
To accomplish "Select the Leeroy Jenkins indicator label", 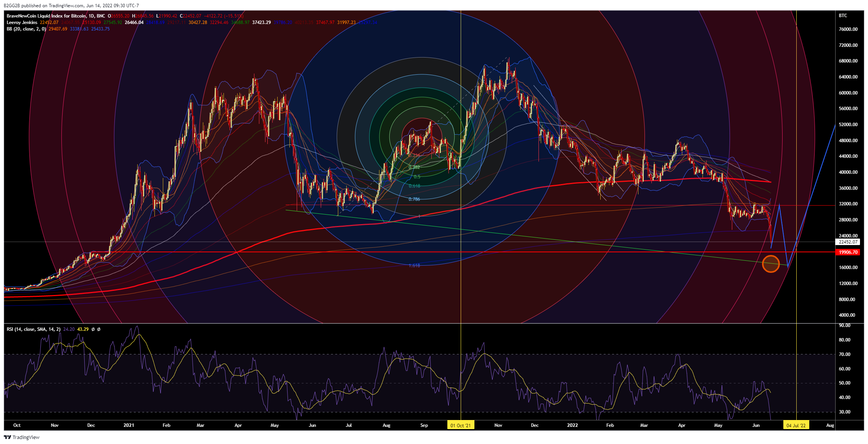I will 22,22.
